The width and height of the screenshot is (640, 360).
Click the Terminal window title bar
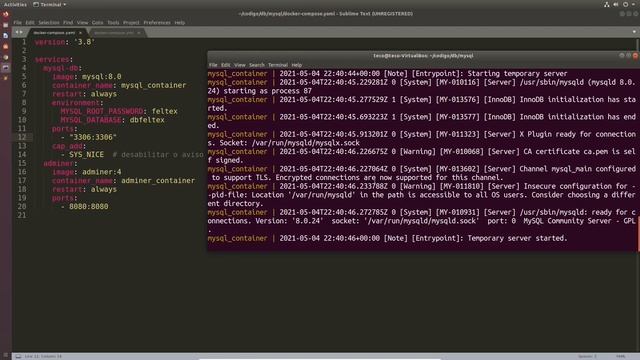[423, 56]
